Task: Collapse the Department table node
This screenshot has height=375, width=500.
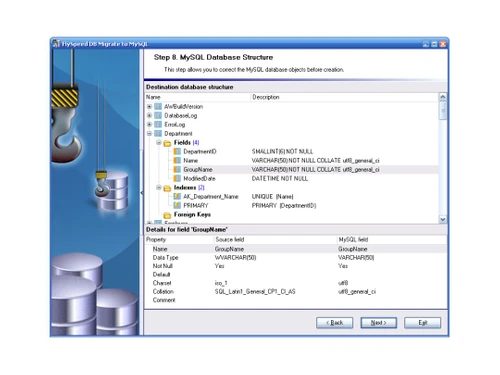Action: point(149,134)
